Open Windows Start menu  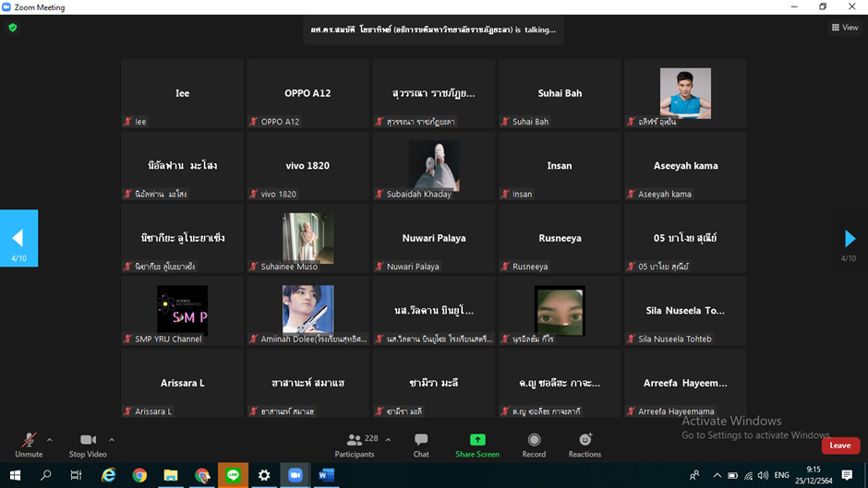pyautogui.click(x=15, y=475)
